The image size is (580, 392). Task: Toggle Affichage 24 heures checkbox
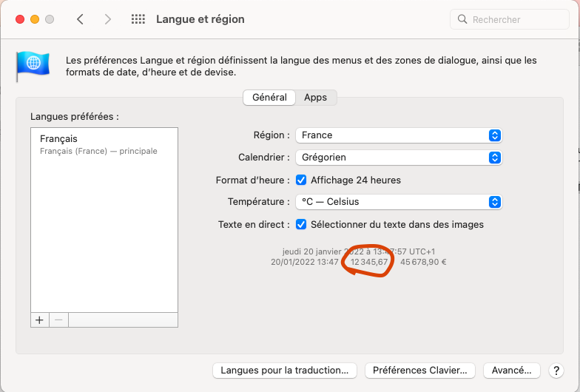302,180
